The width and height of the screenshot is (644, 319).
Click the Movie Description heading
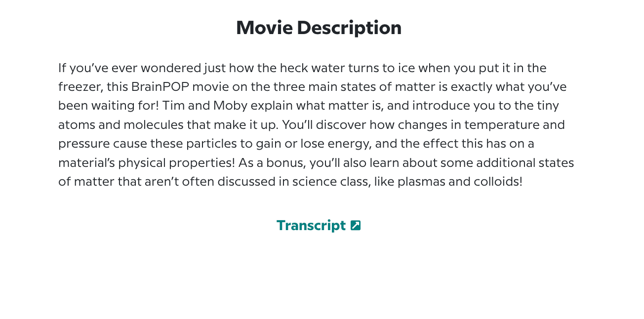coord(319,28)
